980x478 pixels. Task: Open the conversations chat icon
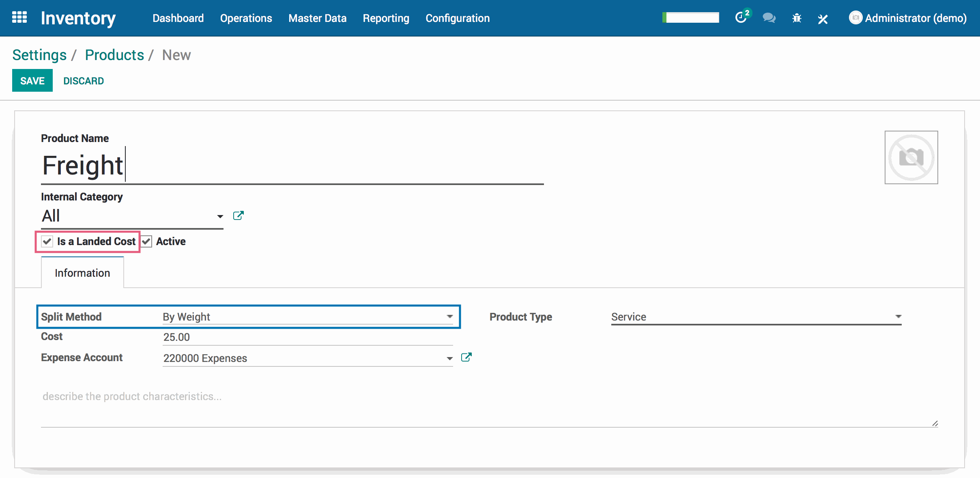tap(769, 18)
